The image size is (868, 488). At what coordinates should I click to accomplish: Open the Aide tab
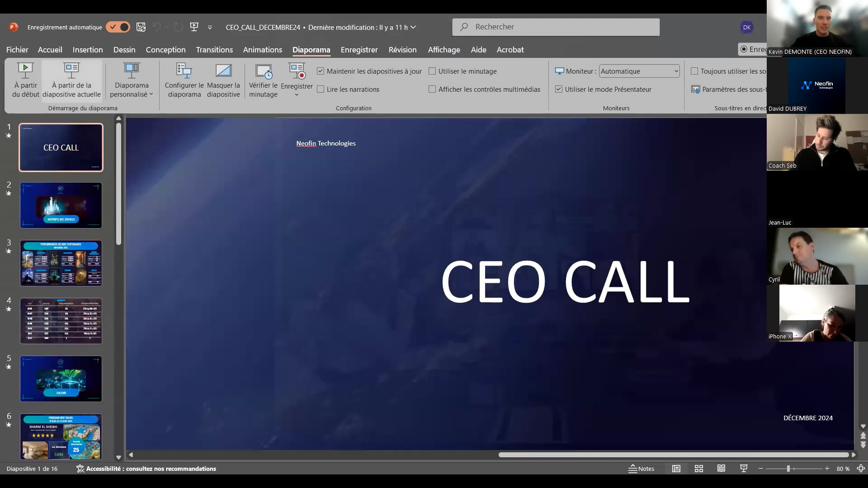[x=479, y=50]
